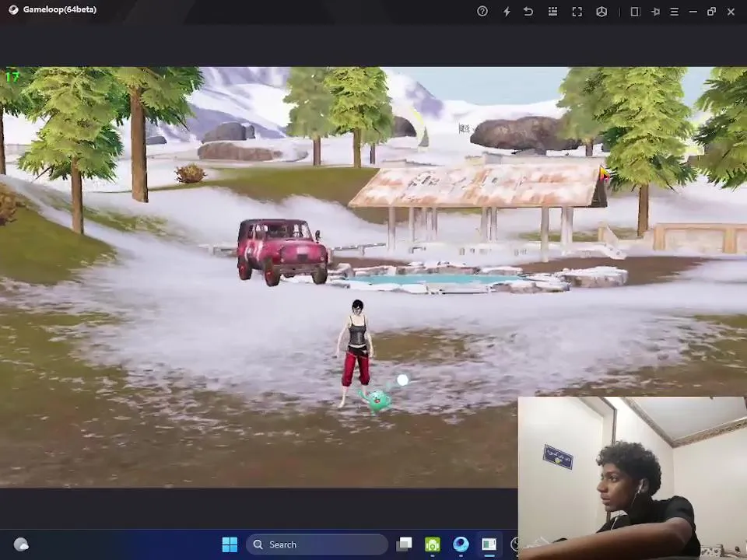The image size is (747, 560).
Task: Open the highlighted active window taskbar icon
Action: click(489, 544)
